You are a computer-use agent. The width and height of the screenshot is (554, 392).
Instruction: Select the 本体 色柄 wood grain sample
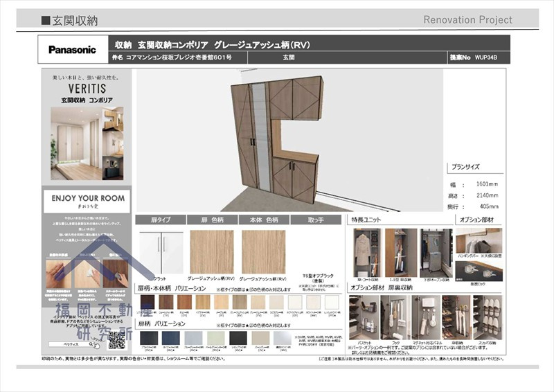(x=264, y=251)
